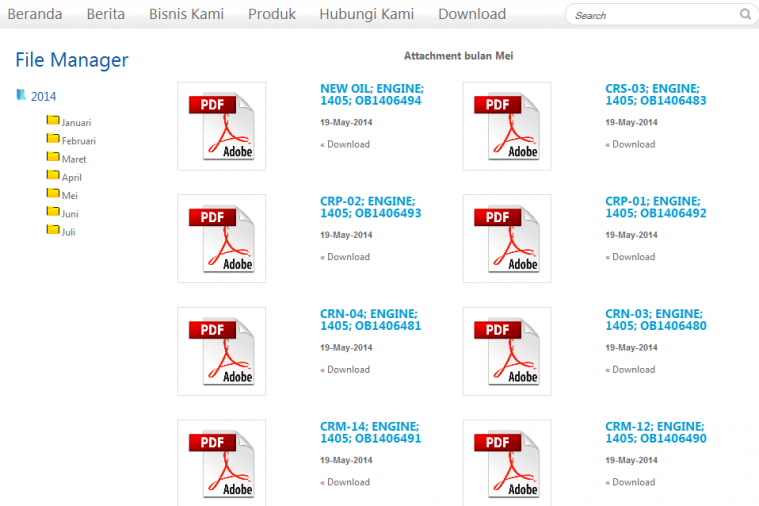Viewport: 759px width, 506px height.
Task: Click Download link under NEW OIL; ENGINE
Action: 346,144
